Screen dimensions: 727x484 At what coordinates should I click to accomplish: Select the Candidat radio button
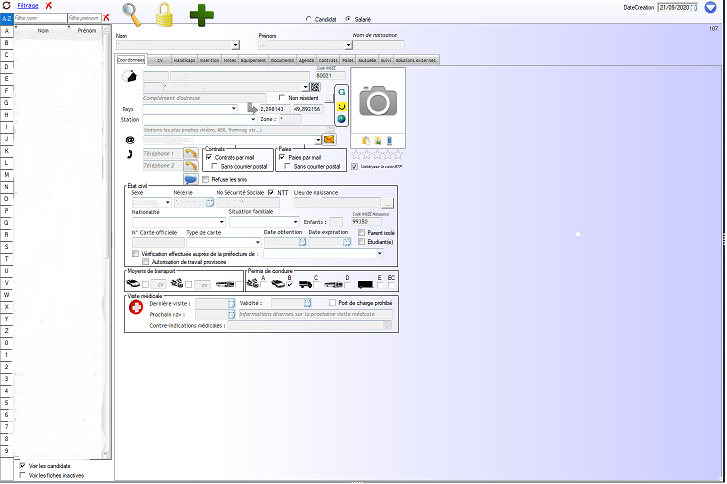pos(307,18)
